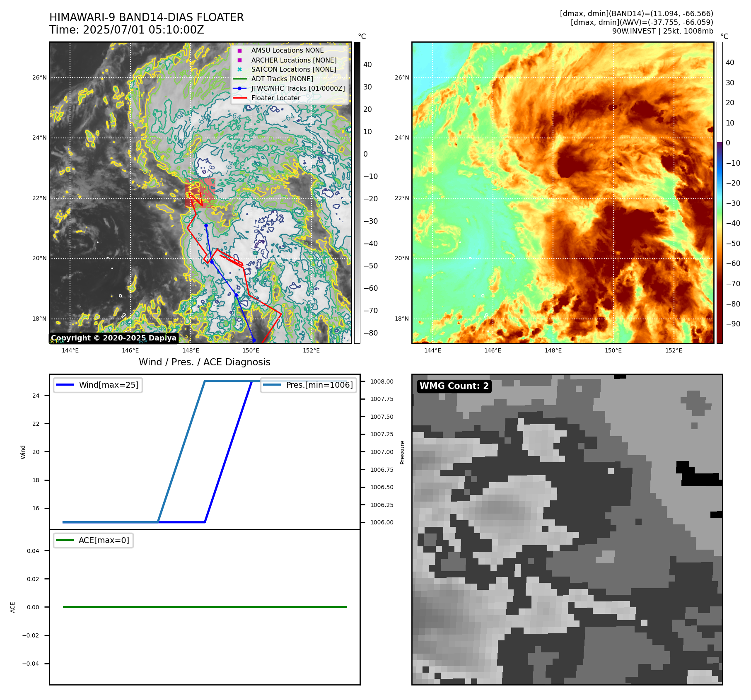The height and width of the screenshot is (700, 751).
Task: Click the 90W.INVEST | 25kt, 1008mb label
Action: [x=663, y=31]
